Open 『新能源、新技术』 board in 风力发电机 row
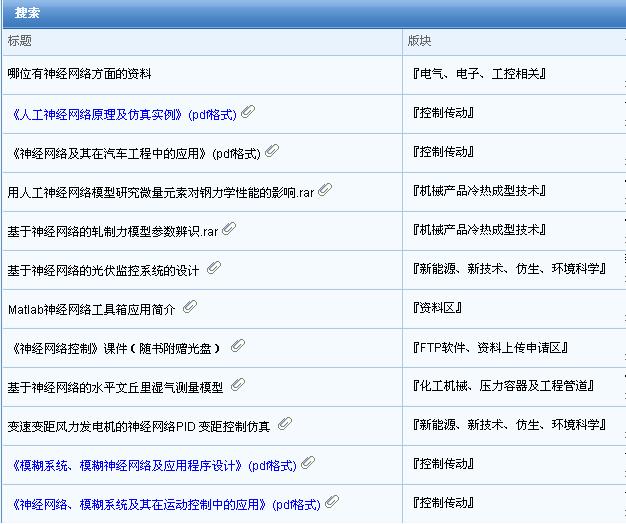Image resolution: width=626 pixels, height=524 pixels. [509, 425]
